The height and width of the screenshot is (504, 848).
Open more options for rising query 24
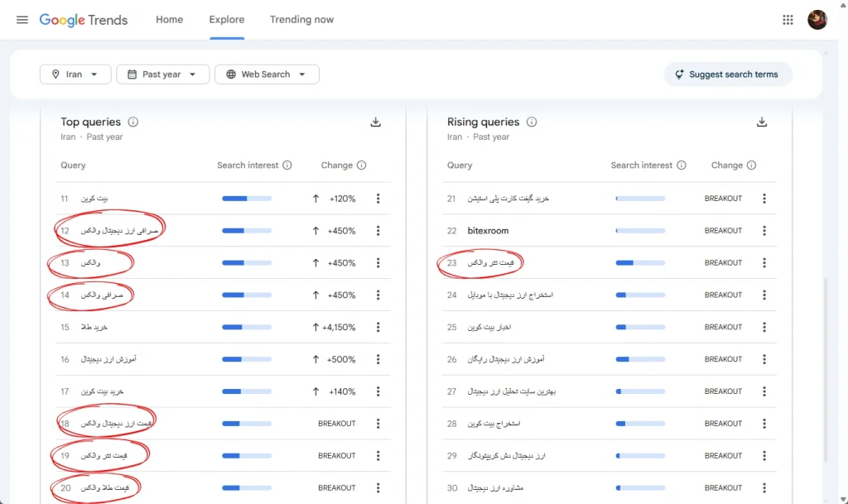[x=764, y=295]
